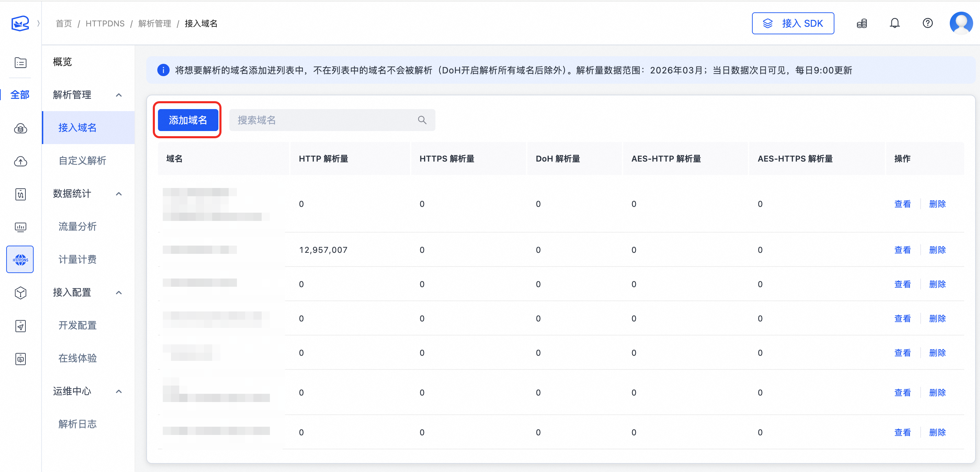Click the user avatar icon

[x=960, y=23]
